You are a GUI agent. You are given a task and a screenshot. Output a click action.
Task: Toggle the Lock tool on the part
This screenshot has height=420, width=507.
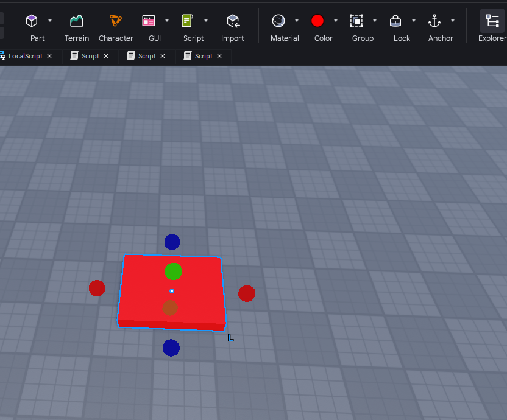395,21
